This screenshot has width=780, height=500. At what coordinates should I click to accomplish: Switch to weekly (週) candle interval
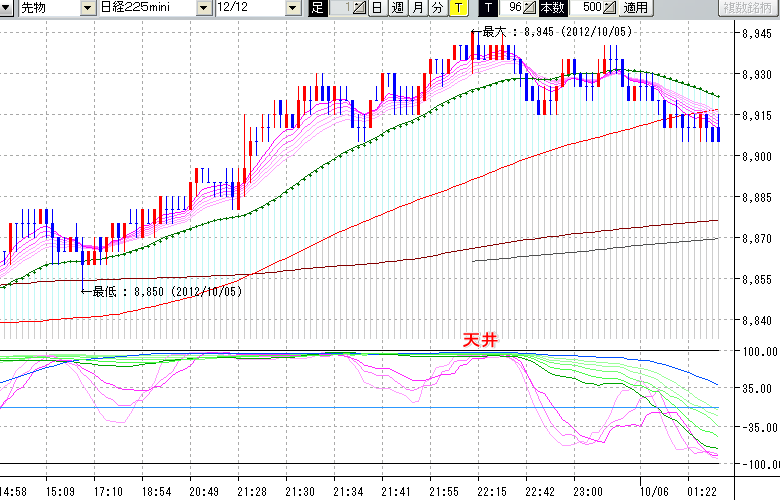point(397,8)
